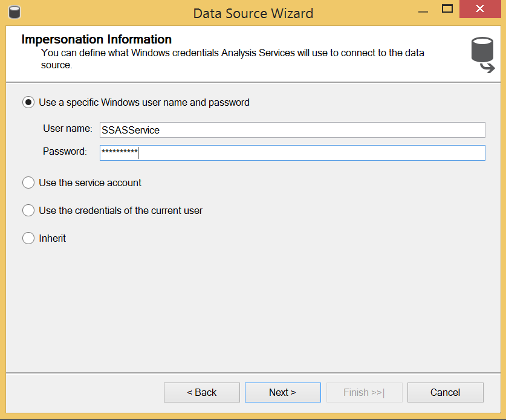Click the User name field containing SSASService
The image size is (506, 420).
point(292,130)
